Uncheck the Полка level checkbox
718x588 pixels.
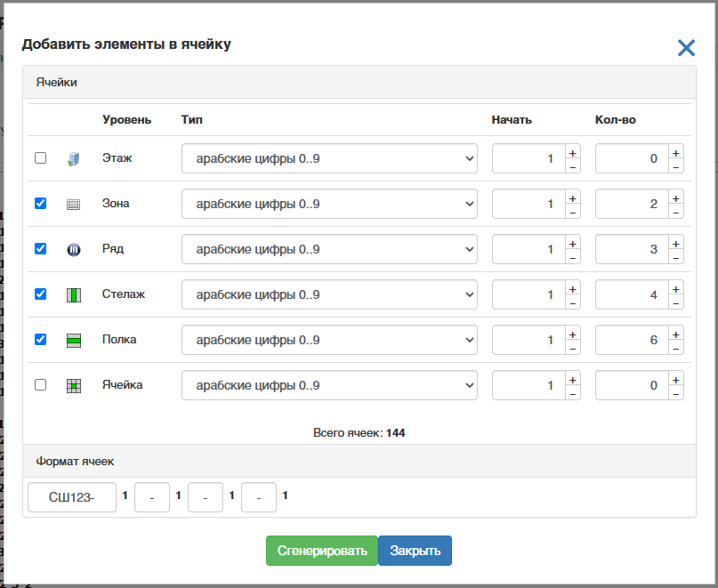click(x=40, y=339)
